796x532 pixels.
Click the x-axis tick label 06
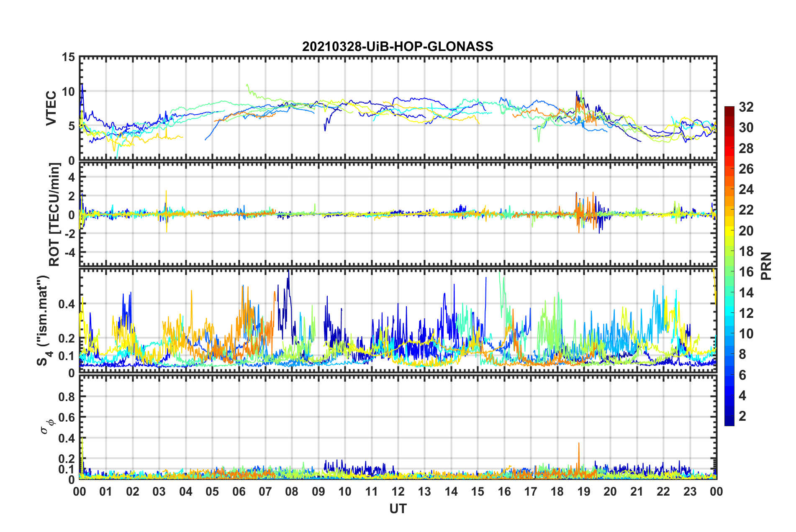(x=239, y=491)
